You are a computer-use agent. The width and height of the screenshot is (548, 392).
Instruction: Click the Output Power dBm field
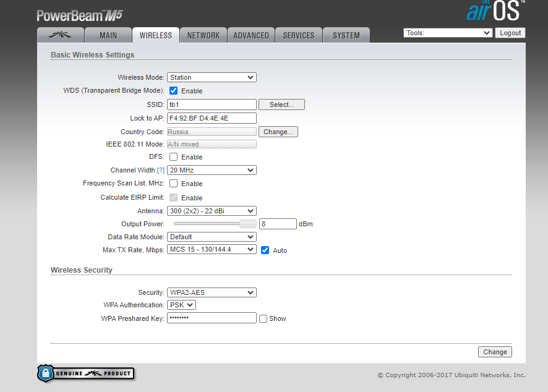coord(278,224)
